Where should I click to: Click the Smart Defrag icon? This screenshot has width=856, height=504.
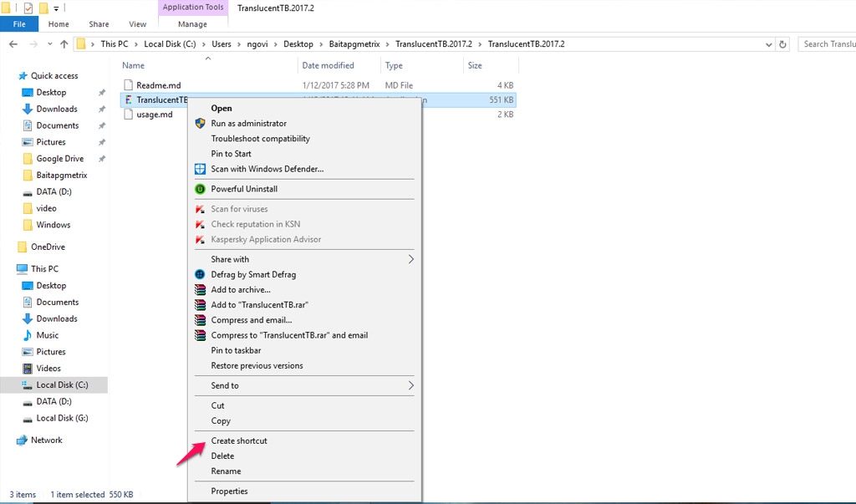(x=200, y=274)
